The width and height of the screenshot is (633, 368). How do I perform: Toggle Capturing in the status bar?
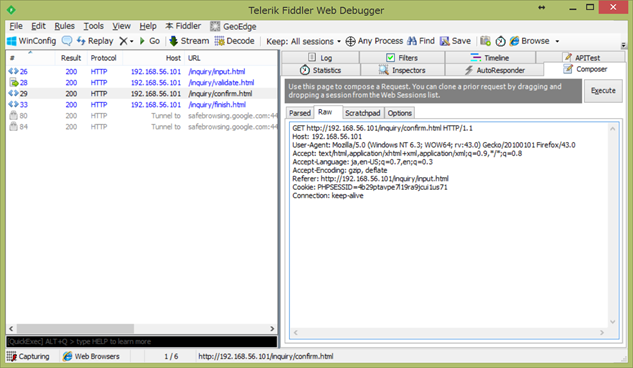[28, 356]
